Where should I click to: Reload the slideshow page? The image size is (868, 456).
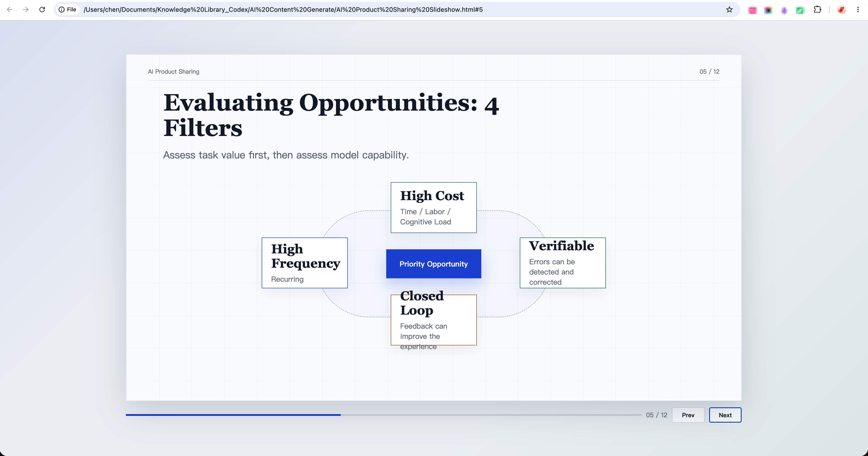(42, 10)
